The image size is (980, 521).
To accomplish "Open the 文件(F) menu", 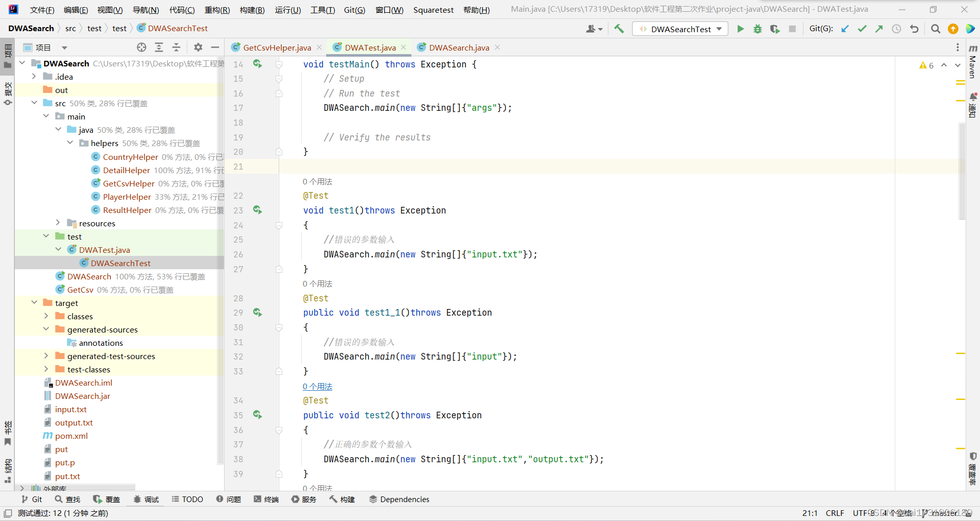I will pos(42,10).
